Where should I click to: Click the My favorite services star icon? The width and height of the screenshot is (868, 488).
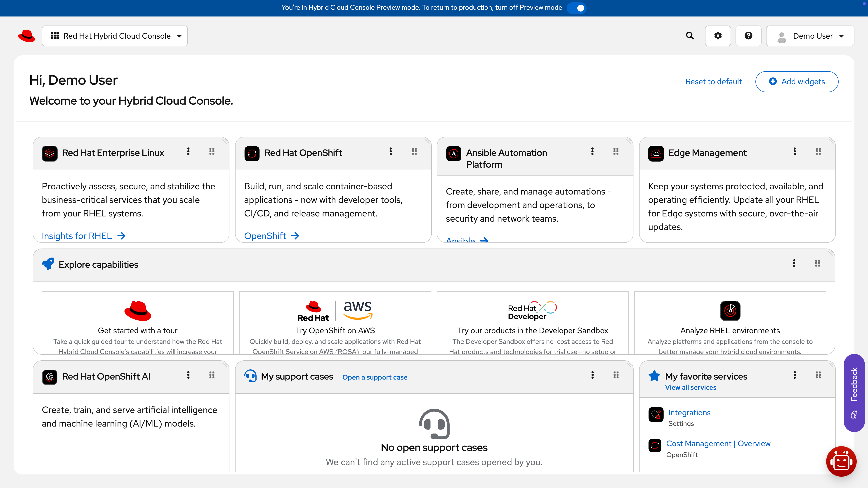tap(654, 375)
